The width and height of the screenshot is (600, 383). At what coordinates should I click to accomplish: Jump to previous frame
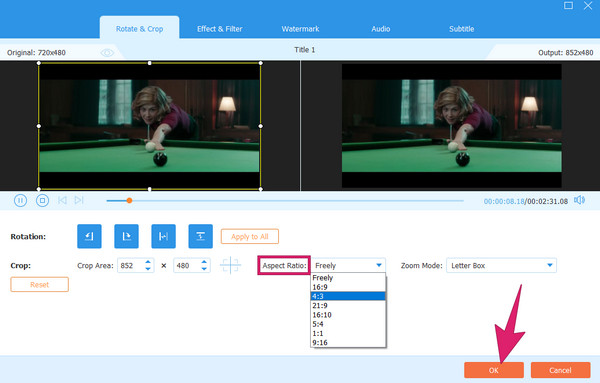pos(62,200)
